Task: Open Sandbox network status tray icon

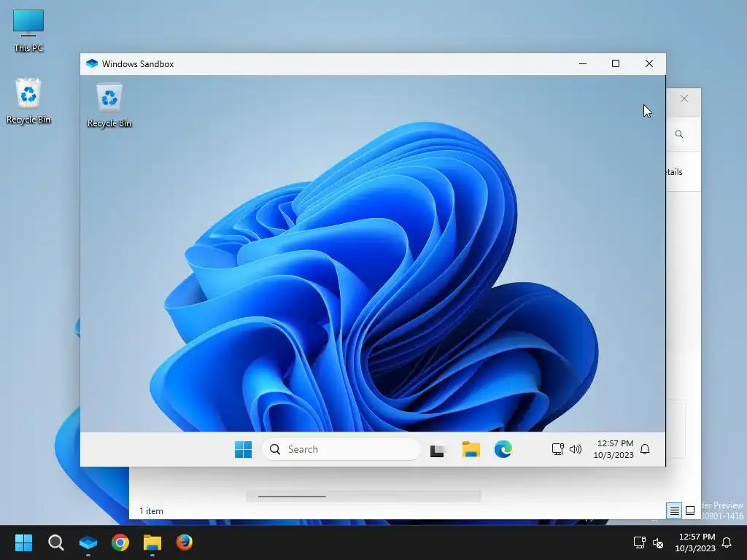Action: (x=557, y=449)
